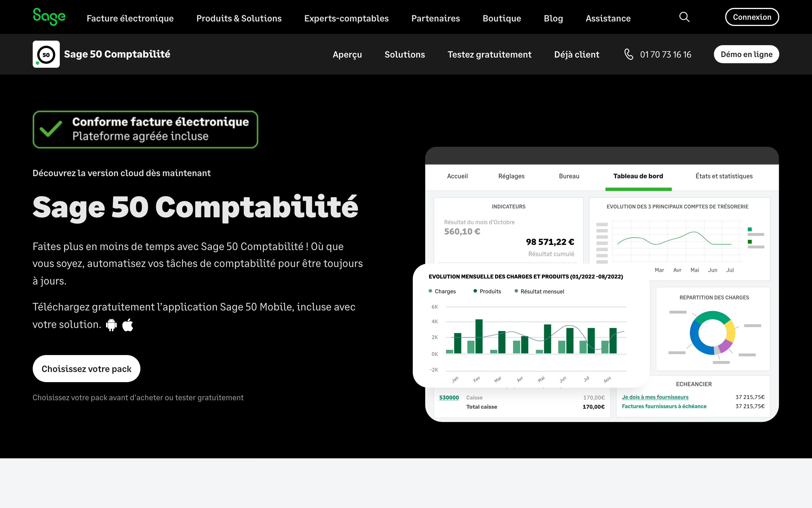
Task: Call phone number 01 70 73 16 16
Action: [665, 54]
